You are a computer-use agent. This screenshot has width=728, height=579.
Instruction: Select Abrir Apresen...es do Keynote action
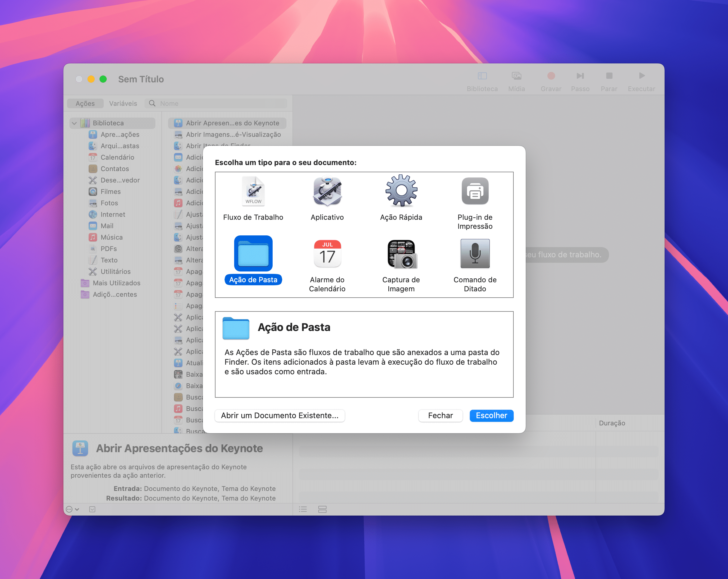[x=227, y=123]
